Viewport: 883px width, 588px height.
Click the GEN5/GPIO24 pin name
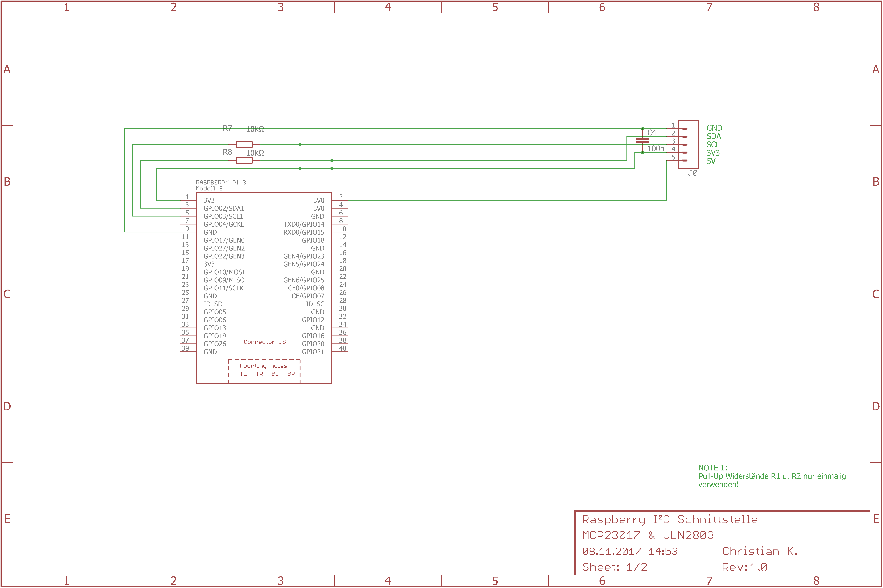pos(304,264)
